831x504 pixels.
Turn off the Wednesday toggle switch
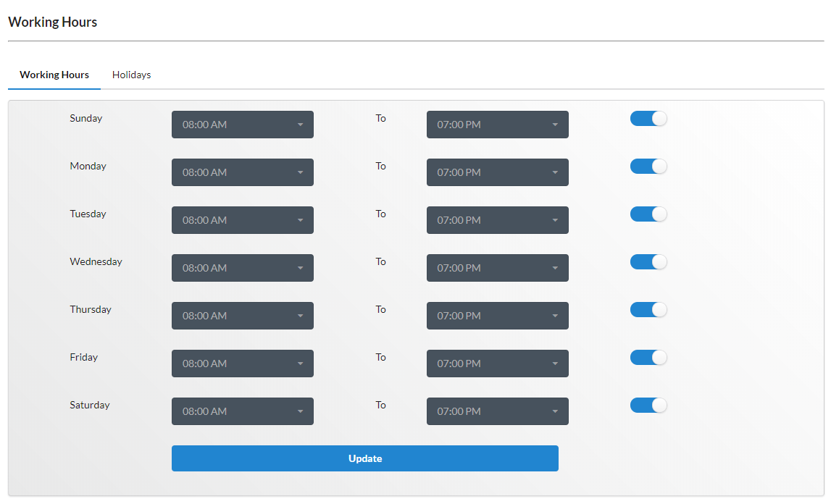[648, 261]
